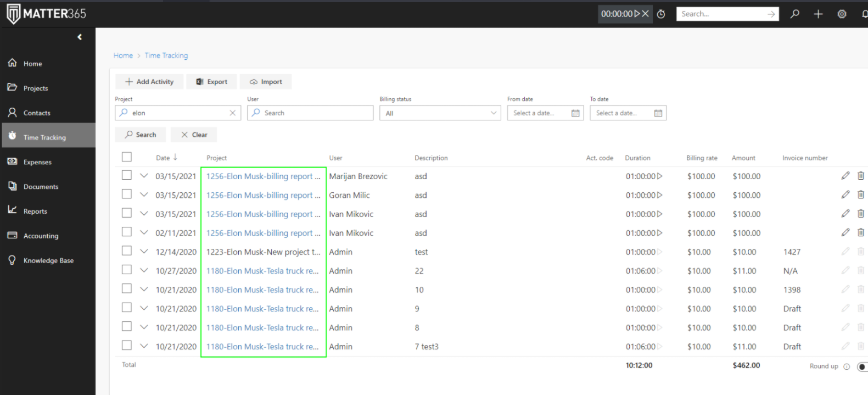868x395 pixels.
Task: Click the Export button
Action: [x=211, y=81]
